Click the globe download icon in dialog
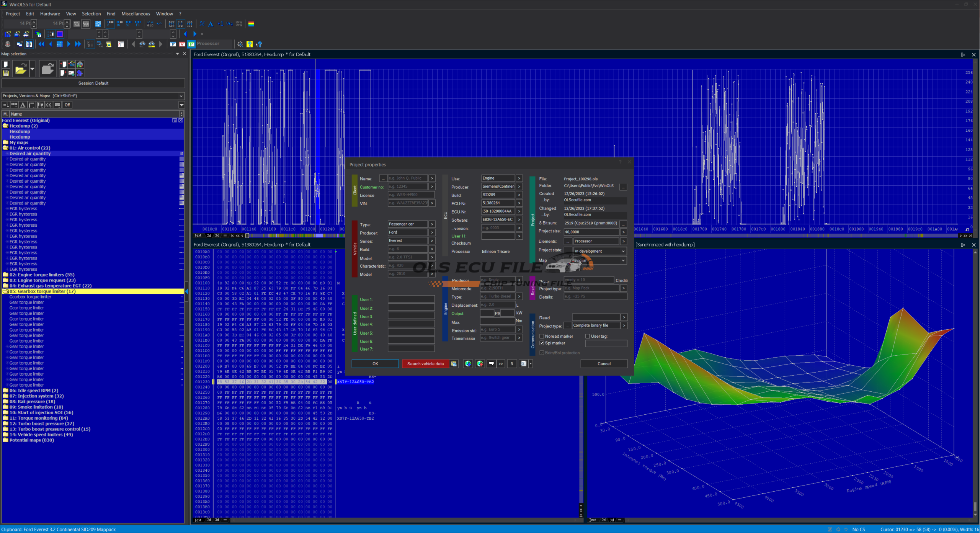The height and width of the screenshot is (533, 980). [x=468, y=364]
